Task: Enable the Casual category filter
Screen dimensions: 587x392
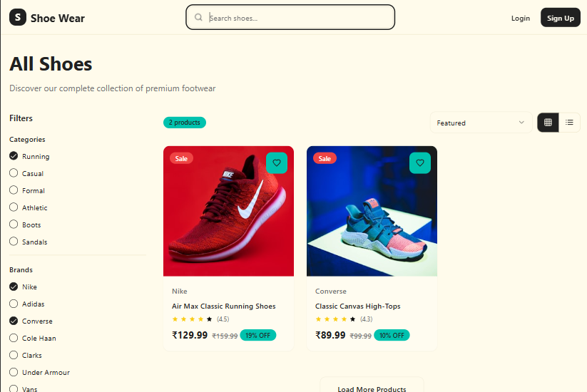Action: coord(14,173)
